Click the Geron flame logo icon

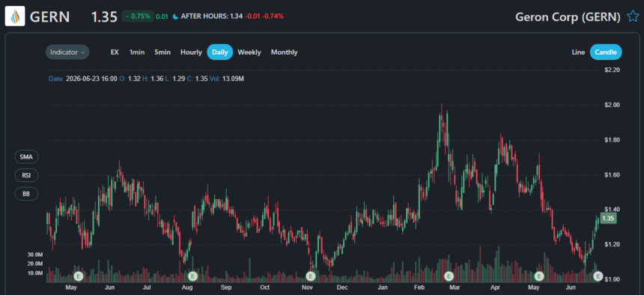[15, 16]
